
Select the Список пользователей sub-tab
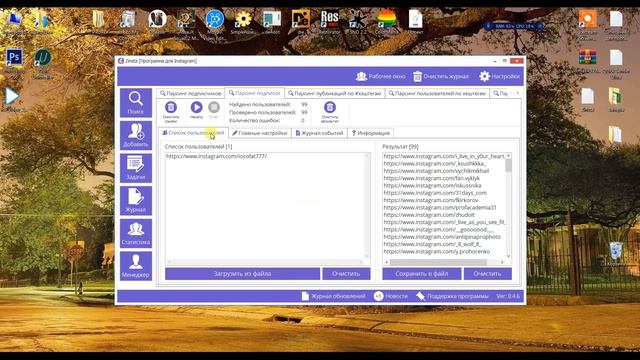click(x=193, y=133)
